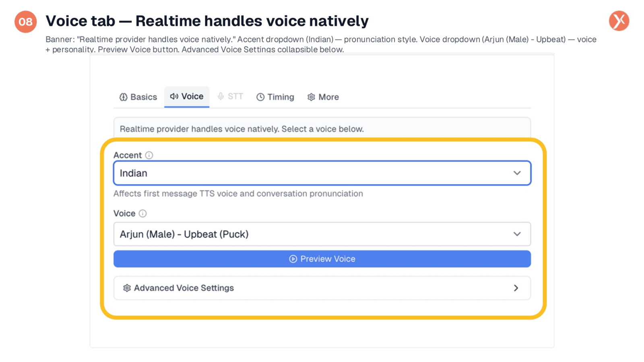The width and height of the screenshot is (644, 362).
Task: Open the Timing tab
Action: [x=275, y=97]
